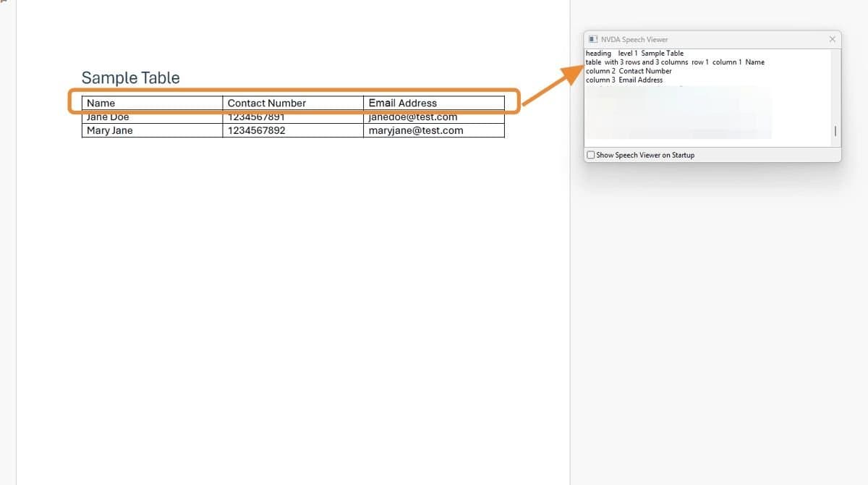Click the 'column 2 Contact Number' speech line

pos(629,71)
